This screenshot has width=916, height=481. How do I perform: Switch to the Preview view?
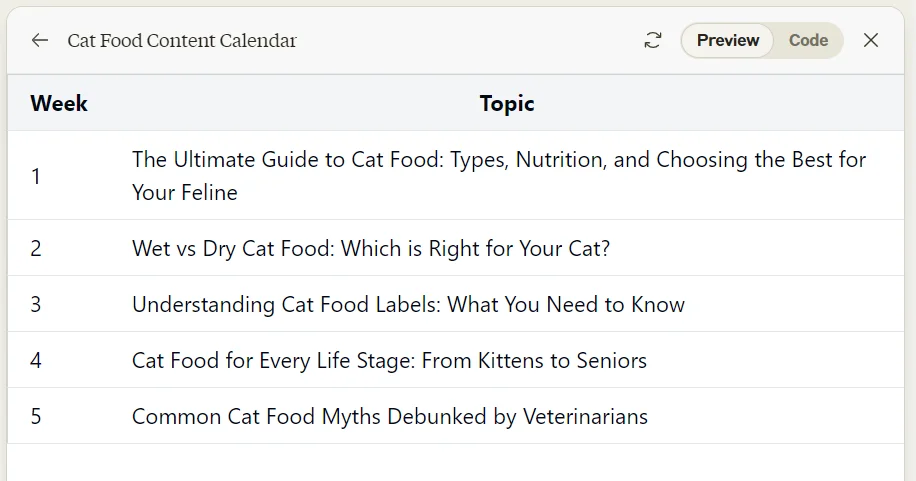coord(728,40)
